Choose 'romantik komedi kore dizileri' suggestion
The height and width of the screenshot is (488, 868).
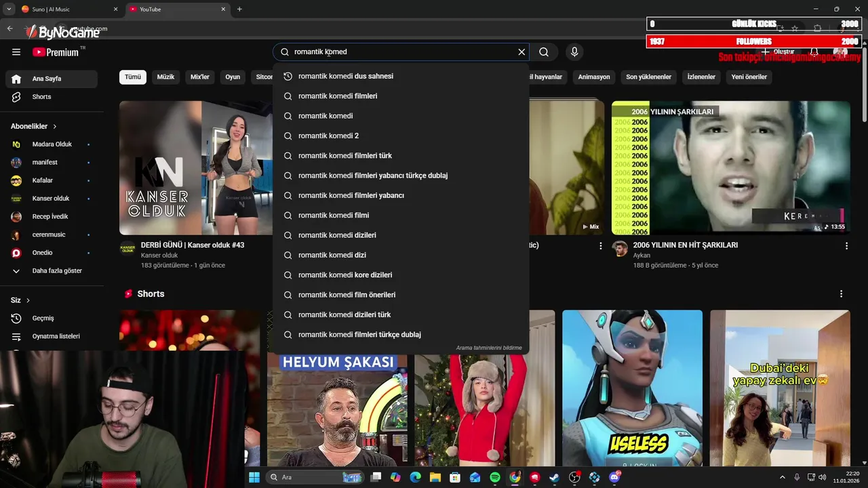point(401,275)
